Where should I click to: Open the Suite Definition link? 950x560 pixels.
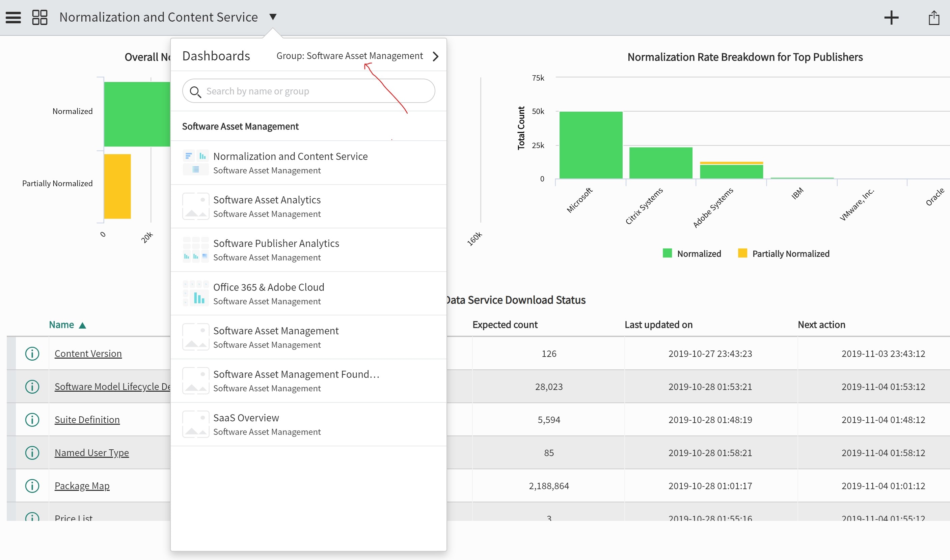tap(87, 420)
